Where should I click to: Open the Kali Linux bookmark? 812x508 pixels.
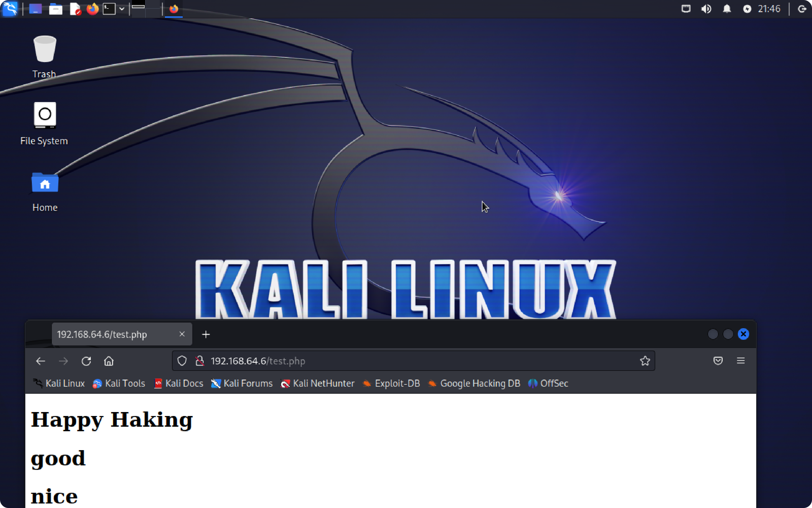(x=58, y=383)
